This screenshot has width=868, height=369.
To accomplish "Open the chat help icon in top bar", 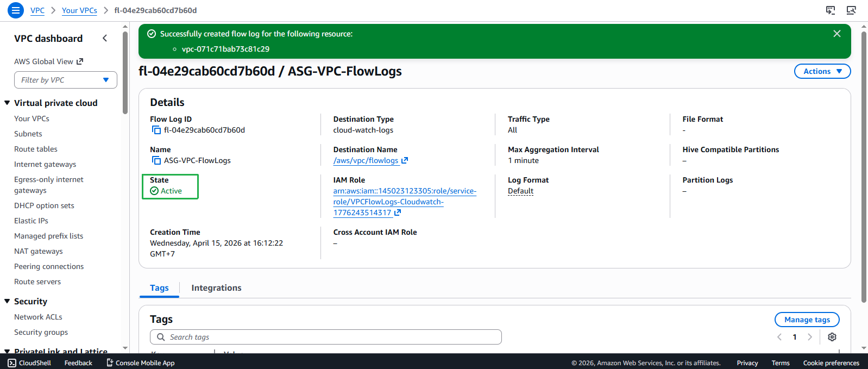I will click(x=831, y=10).
